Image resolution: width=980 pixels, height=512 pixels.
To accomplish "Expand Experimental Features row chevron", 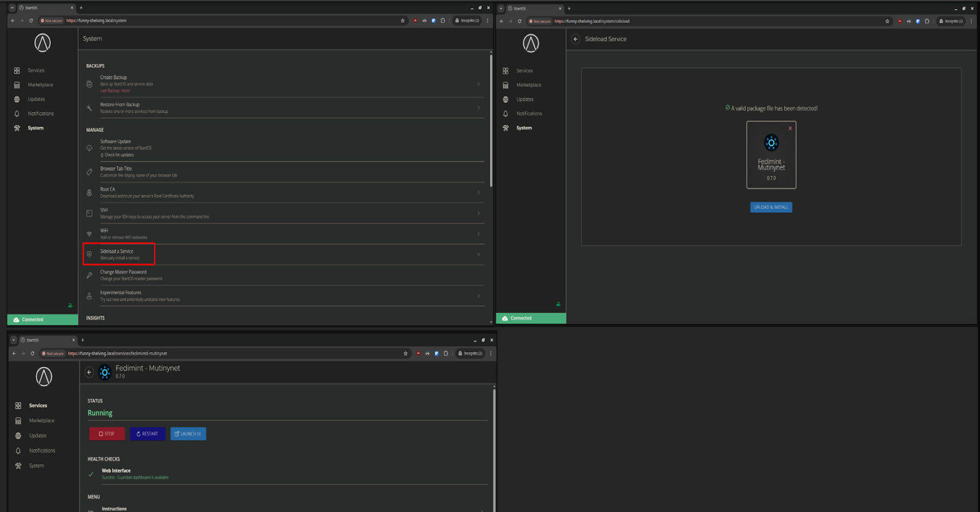I will point(478,296).
